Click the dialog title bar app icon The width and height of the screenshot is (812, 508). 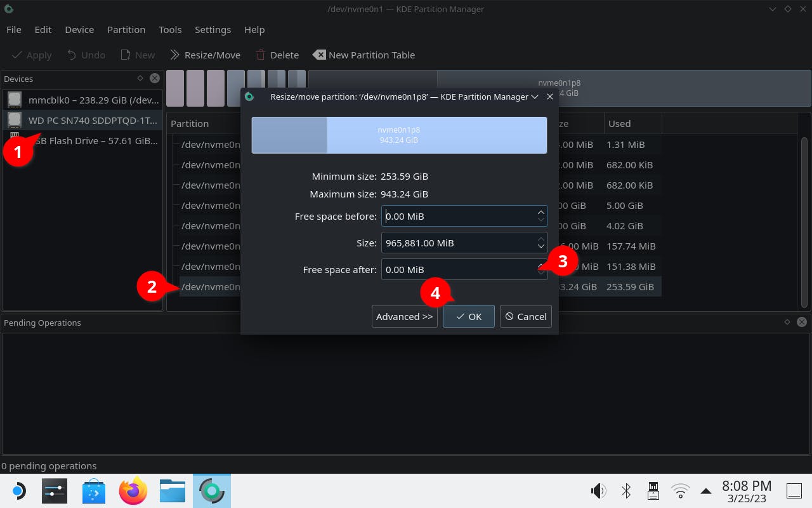(x=249, y=97)
